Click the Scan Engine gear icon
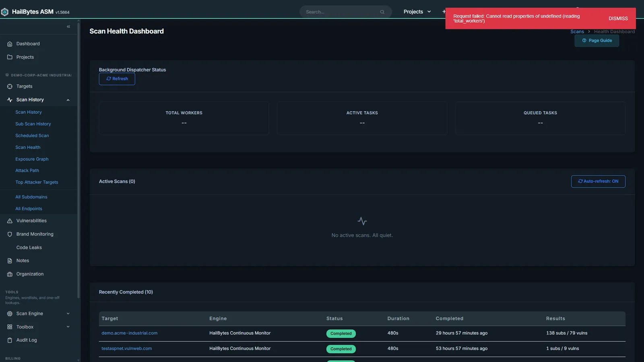The image size is (644, 362). (x=10, y=314)
